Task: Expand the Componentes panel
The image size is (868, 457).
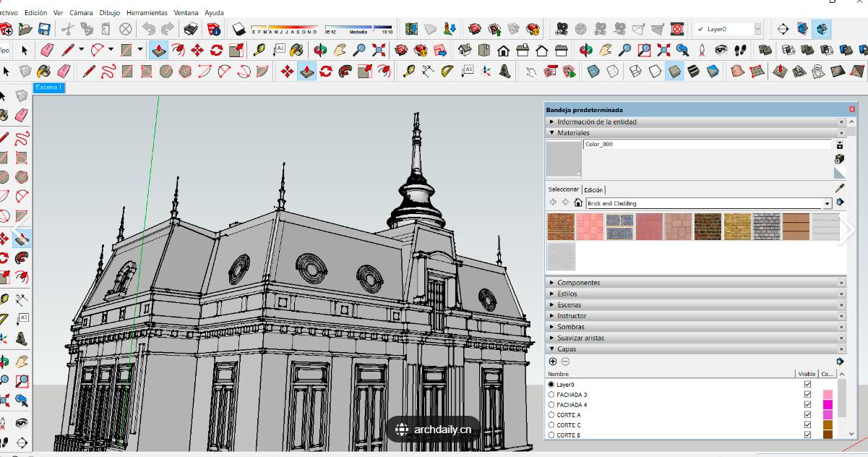Action: point(578,283)
